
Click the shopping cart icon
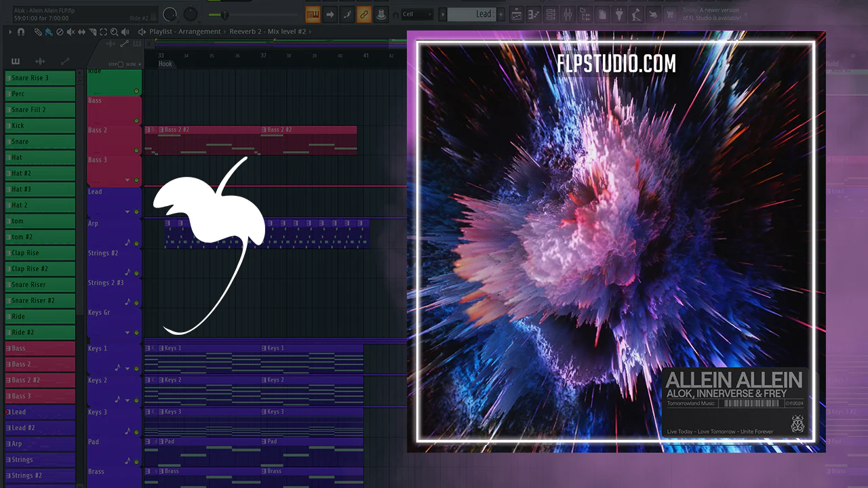point(671,14)
